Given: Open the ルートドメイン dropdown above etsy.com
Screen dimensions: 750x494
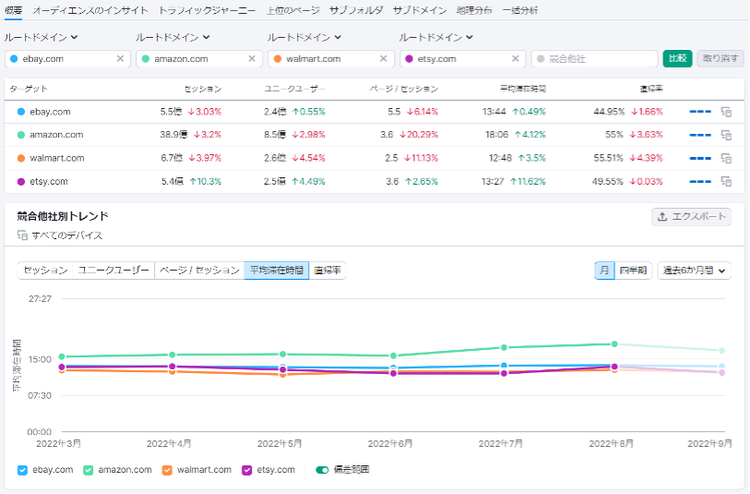Looking at the screenshot, I should pos(436,37).
